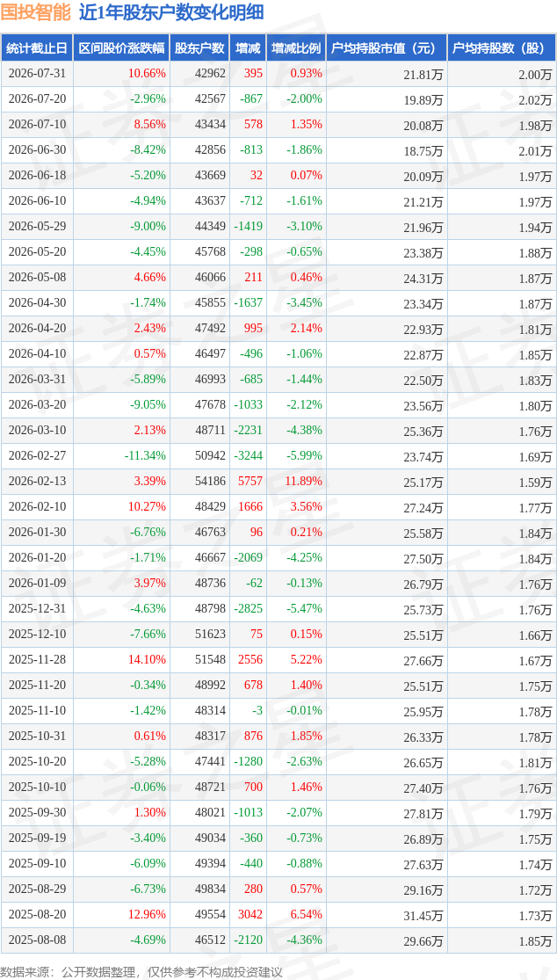The height and width of the screenshot is (980, 557).
Task: Select the 2026-07-31 date cell
Action: (x=37, y=73)
